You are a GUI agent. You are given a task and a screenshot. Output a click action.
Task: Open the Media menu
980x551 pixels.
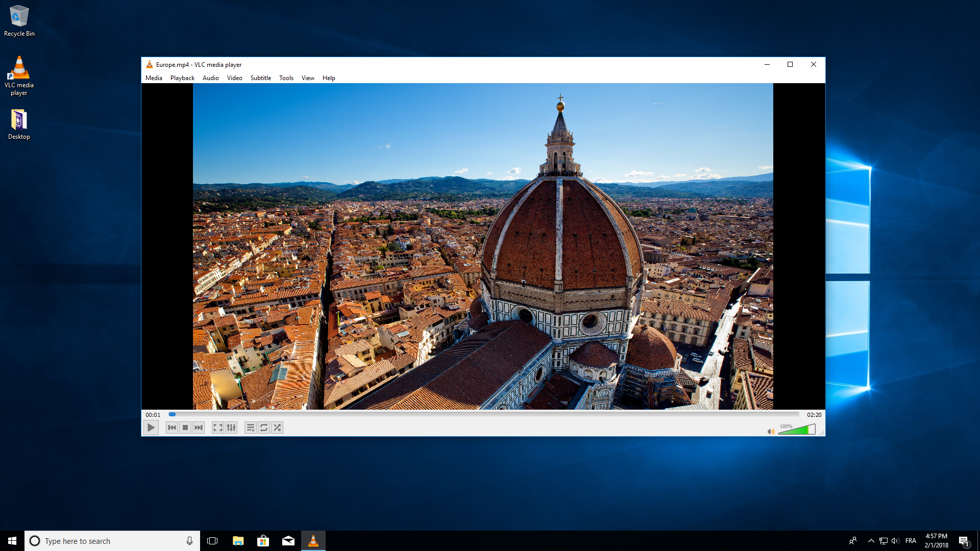point(154,78)
